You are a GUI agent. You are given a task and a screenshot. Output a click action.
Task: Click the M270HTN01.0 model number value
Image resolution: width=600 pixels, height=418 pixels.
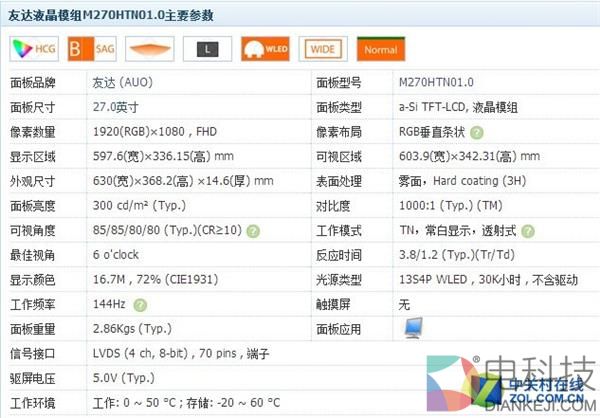tap(435, 82)
